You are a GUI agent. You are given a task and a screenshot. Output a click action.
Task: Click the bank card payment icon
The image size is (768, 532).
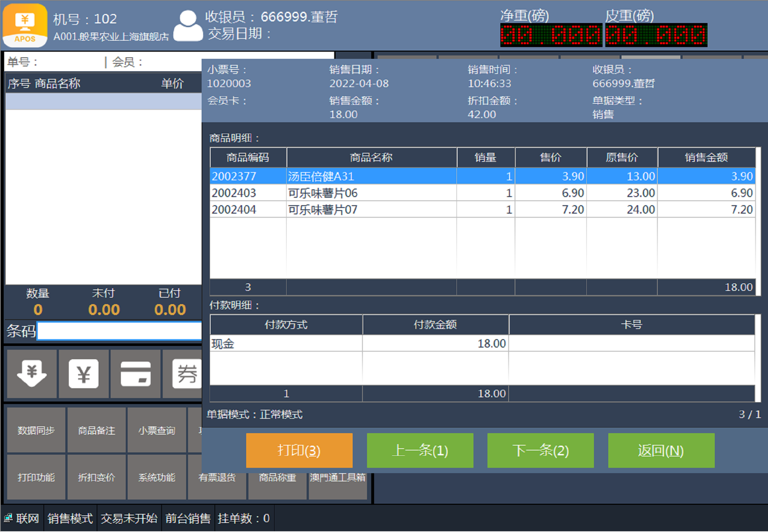pyautogui.click(x=135, y=374)
